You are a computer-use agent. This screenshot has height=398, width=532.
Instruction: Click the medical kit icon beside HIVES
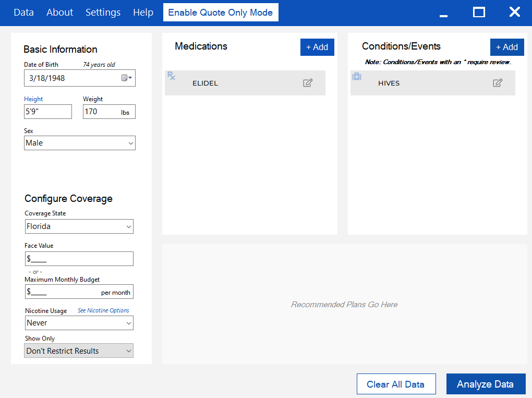[x=357, y=76]
